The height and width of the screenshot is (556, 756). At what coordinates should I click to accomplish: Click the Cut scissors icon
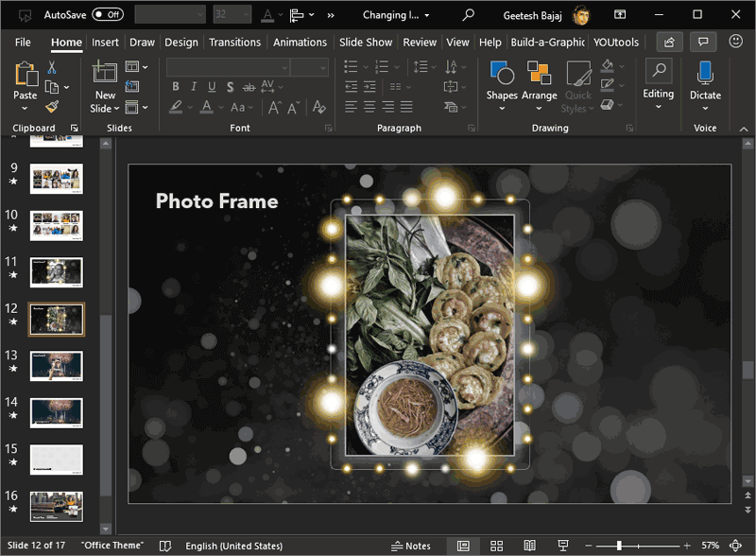[x=52, y=67]
